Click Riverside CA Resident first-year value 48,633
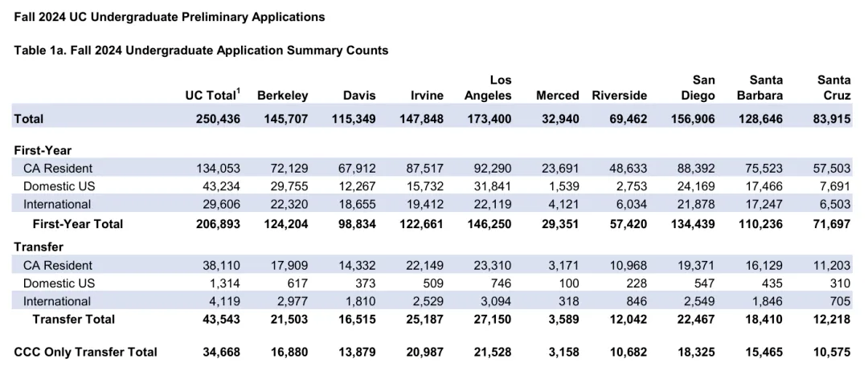868x371 pixels. point(624,168)
